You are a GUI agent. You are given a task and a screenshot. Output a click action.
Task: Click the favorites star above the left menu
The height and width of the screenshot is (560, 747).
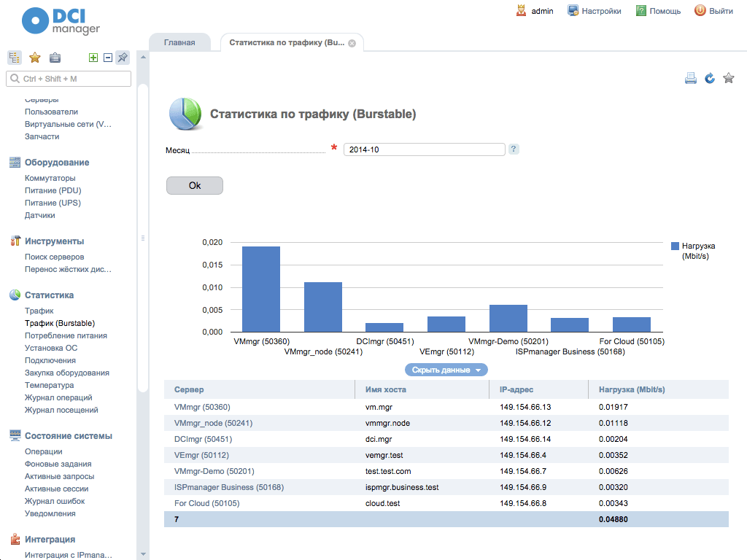coord(34,57)
